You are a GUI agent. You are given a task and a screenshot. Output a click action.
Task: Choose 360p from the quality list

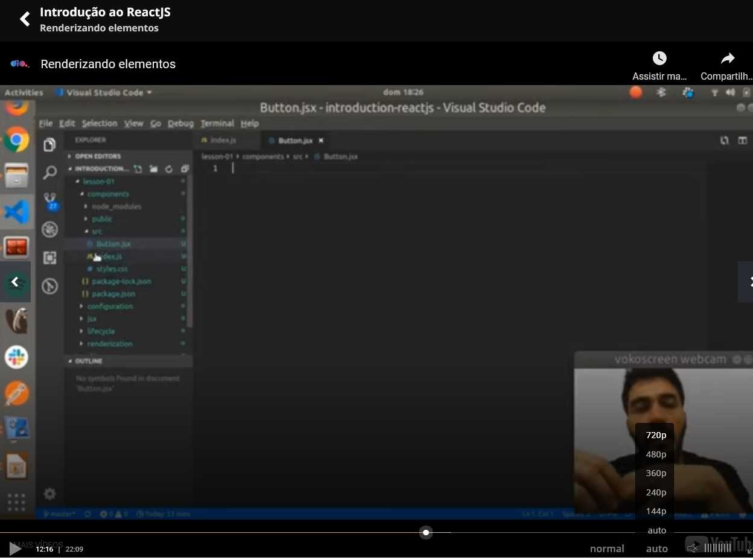[x=656, y=473]
